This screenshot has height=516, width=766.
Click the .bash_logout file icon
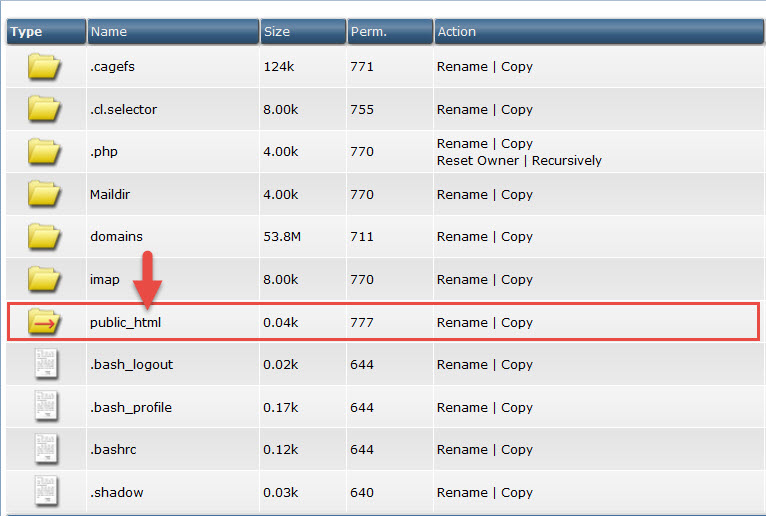[46, 365]
